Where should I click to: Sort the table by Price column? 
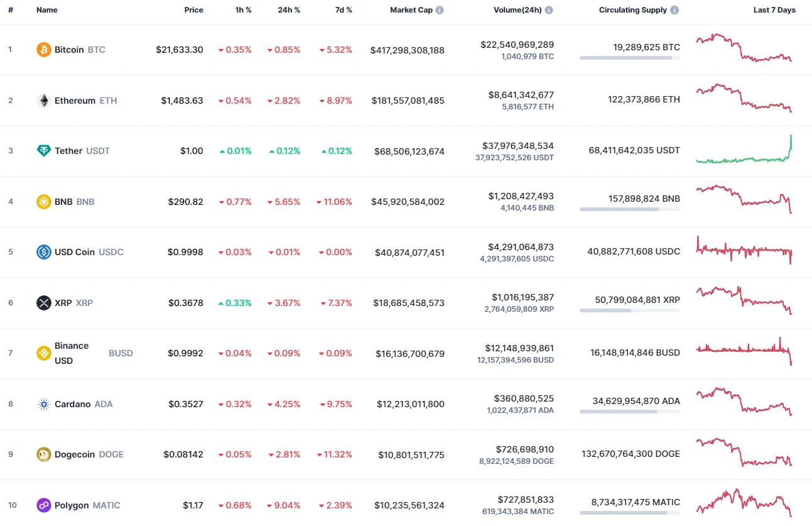(193, 10)
